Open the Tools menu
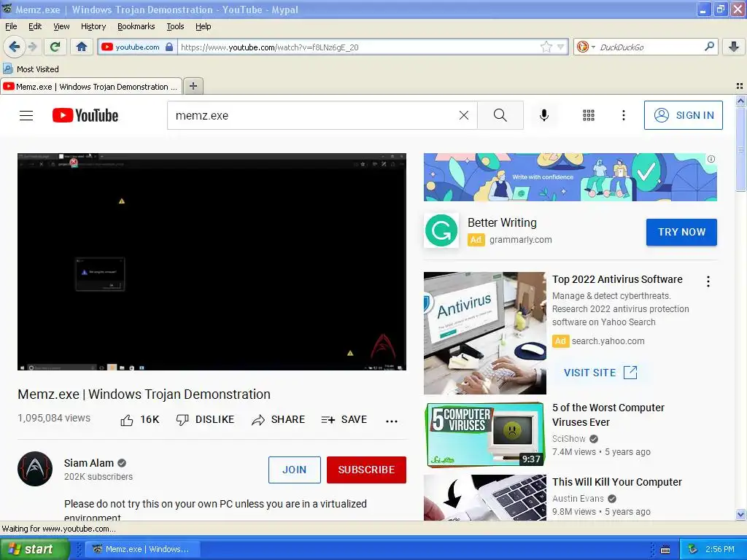747x560 pixels. [x=175, y=26]
